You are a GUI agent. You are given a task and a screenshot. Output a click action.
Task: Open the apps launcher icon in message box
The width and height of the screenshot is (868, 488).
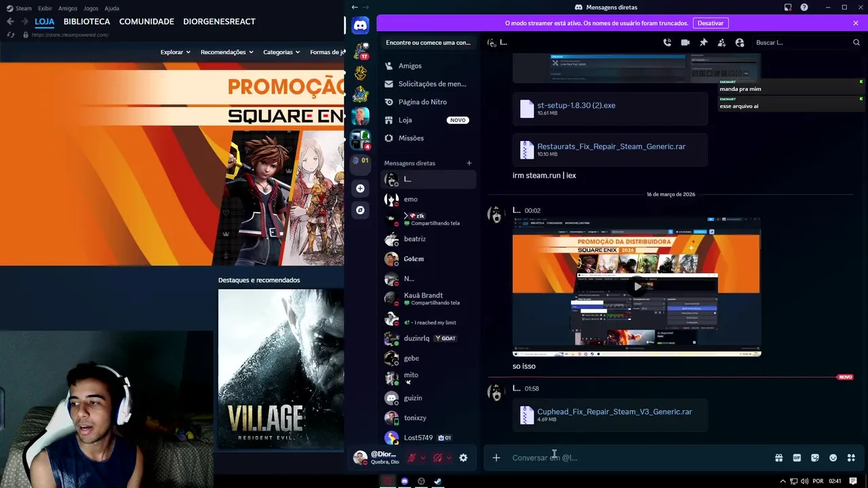(x=852, y=457)
